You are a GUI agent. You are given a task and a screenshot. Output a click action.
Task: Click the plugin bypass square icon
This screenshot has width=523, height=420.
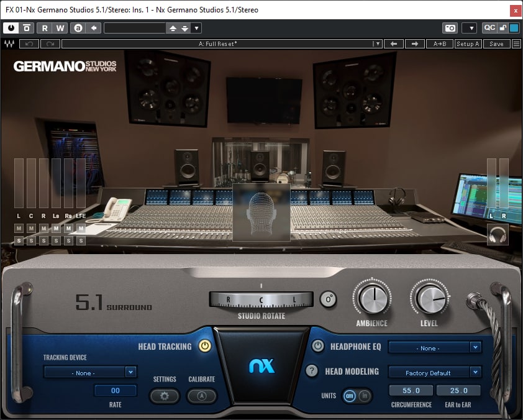pyautogui.click(x=27, y=28)
